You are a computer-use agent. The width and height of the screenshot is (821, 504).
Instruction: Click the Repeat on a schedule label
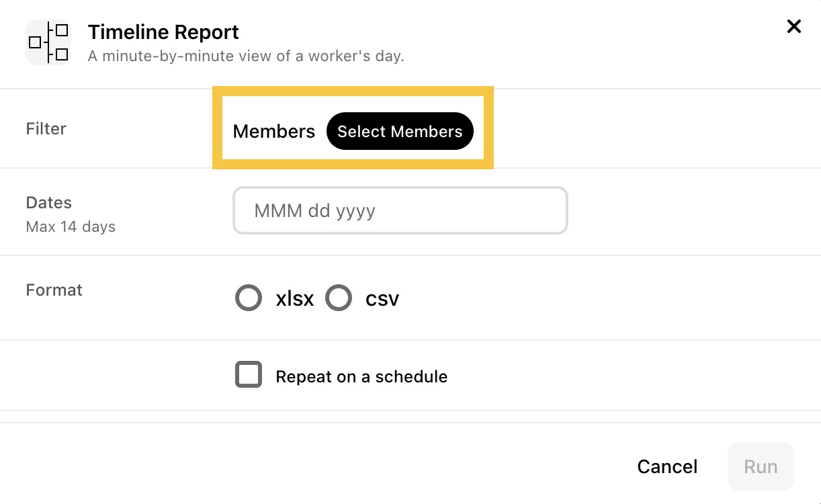[361, 376]
